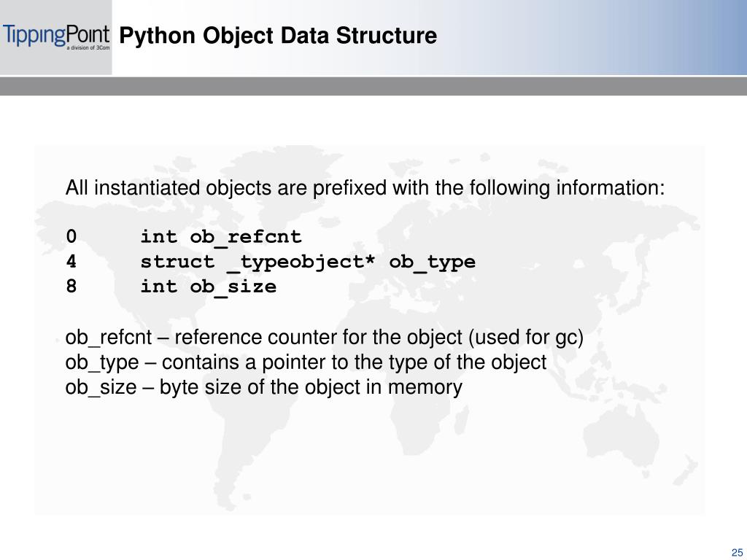Click the 'int ob_refcnt' code line
This screenshot has height=560, width=747.
tap(221, 237)
